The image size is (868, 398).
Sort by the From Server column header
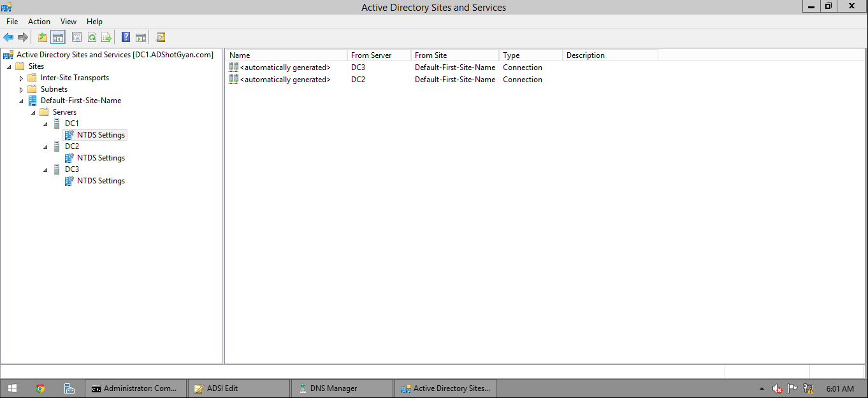click(x=379, y=55)
